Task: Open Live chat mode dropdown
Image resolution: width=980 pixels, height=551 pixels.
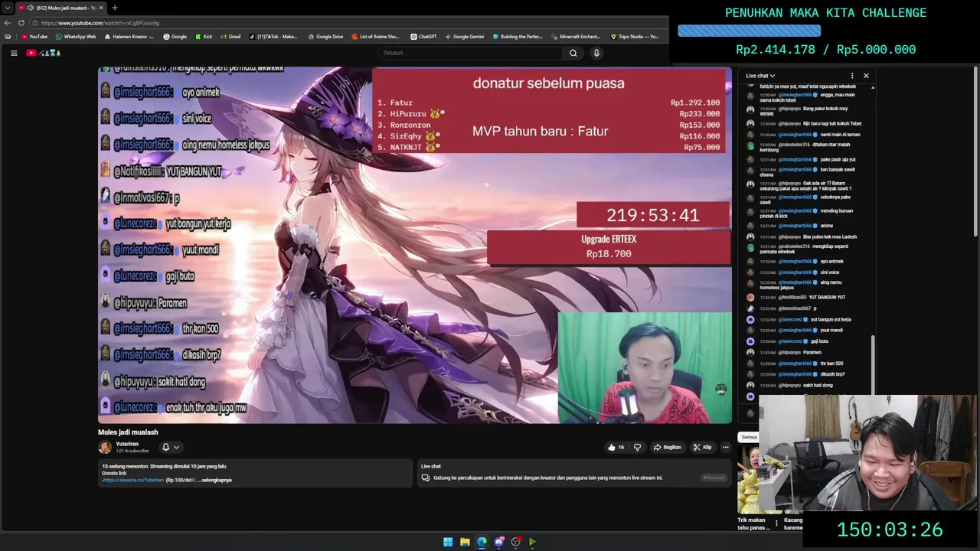Action: (760, 76)
